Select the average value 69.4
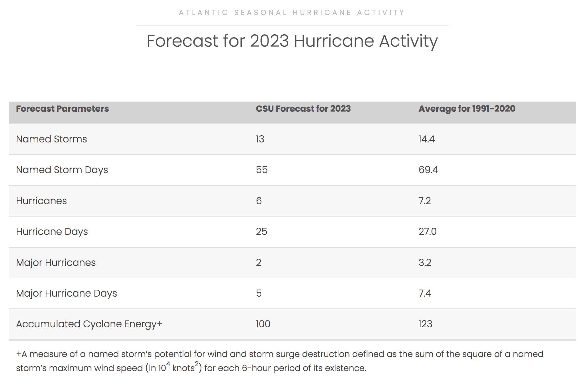This screenshot has height=392, width=586. [x=428, y=170]
